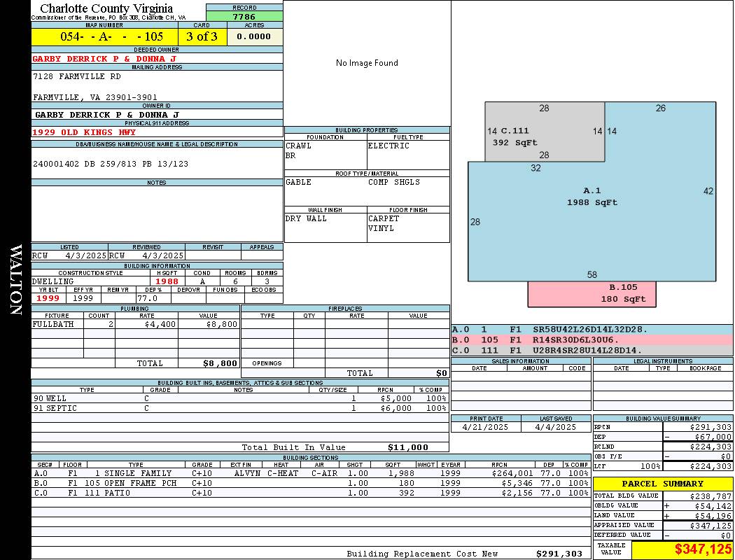This screenshot has height=560, width=735.
Task: Click sketch code row C.0 U28R4SR28U14L28D14
Action: click(592, 351)
